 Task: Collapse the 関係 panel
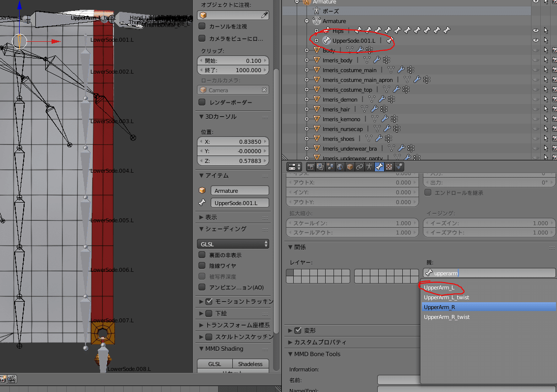click(x=290, y=247)
